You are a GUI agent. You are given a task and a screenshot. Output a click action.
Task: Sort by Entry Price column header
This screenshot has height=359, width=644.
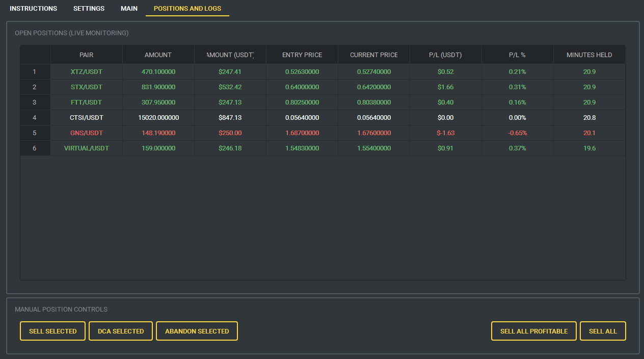(x=302, y=55)
